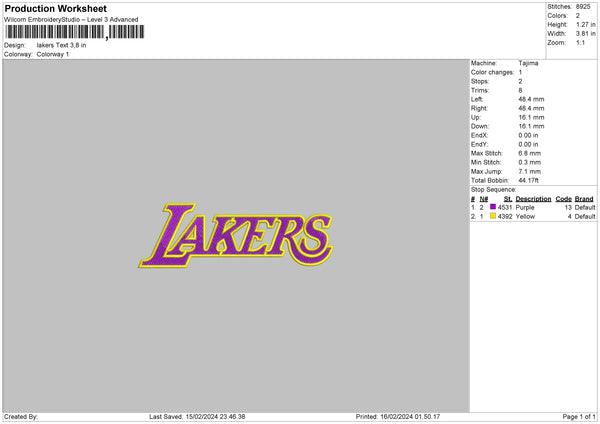This screenshot has height=424, width=600.
Task: Click the Stitches value 8925
Action: (x=583, y=7)
